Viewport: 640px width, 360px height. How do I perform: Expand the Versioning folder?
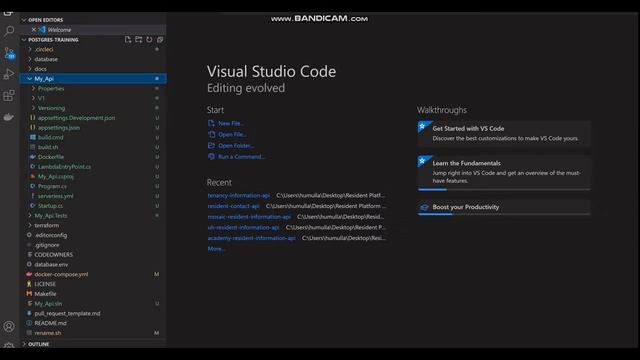(x=33, y=108)
